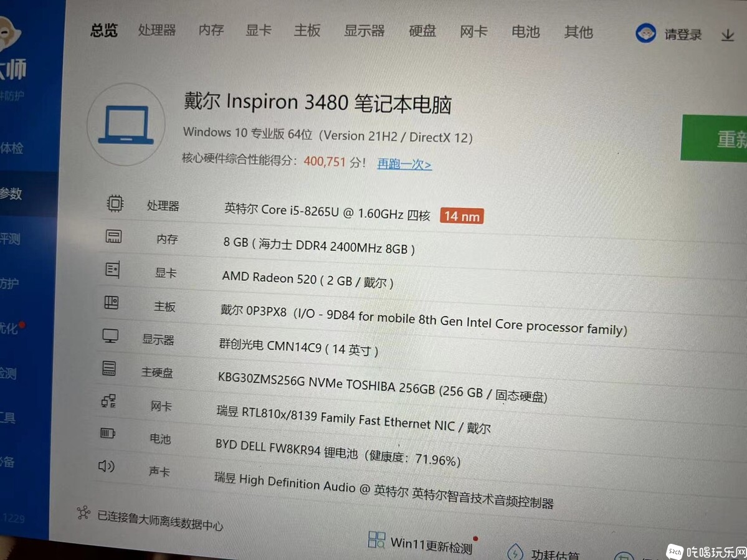Click the hard disk icon beside 主硬盘

click(x=109, y=368)
